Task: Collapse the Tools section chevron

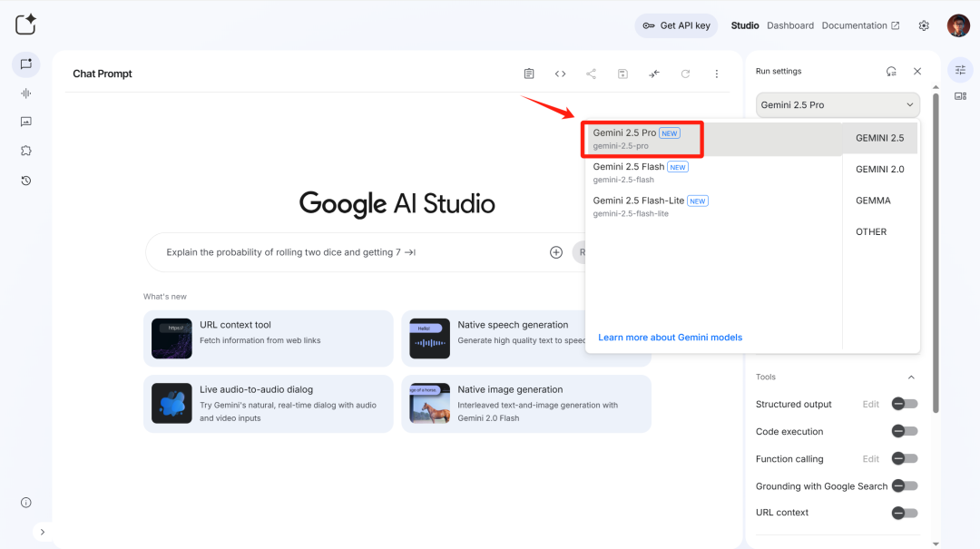Action: coord(911,377)
